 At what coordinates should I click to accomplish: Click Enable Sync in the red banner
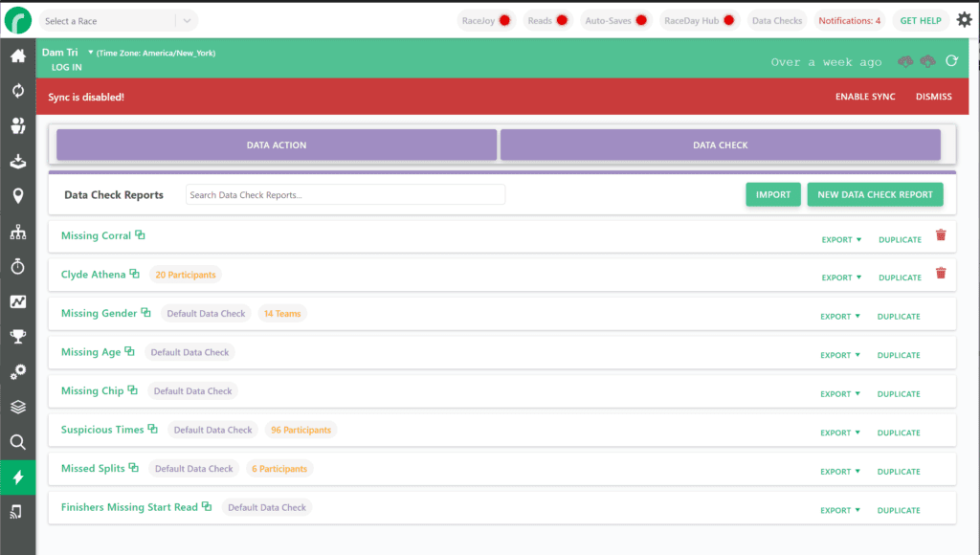coord(865,97)
